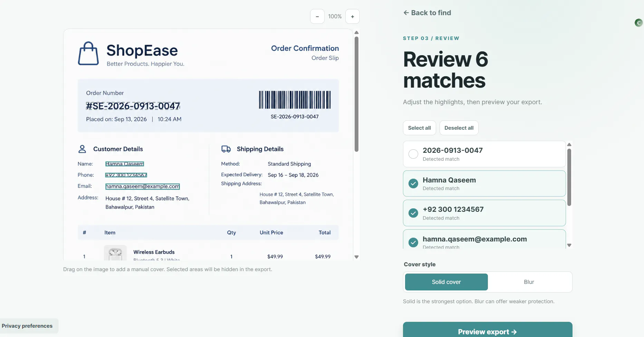Uncheck the Hamna Qaseem match
Screen dimensions: 644x337
413,184
